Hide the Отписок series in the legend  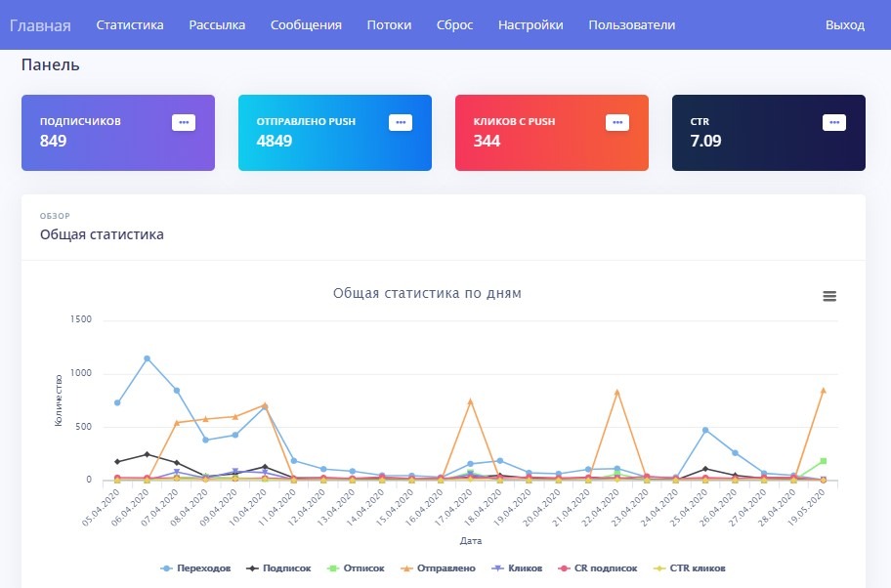357,568
